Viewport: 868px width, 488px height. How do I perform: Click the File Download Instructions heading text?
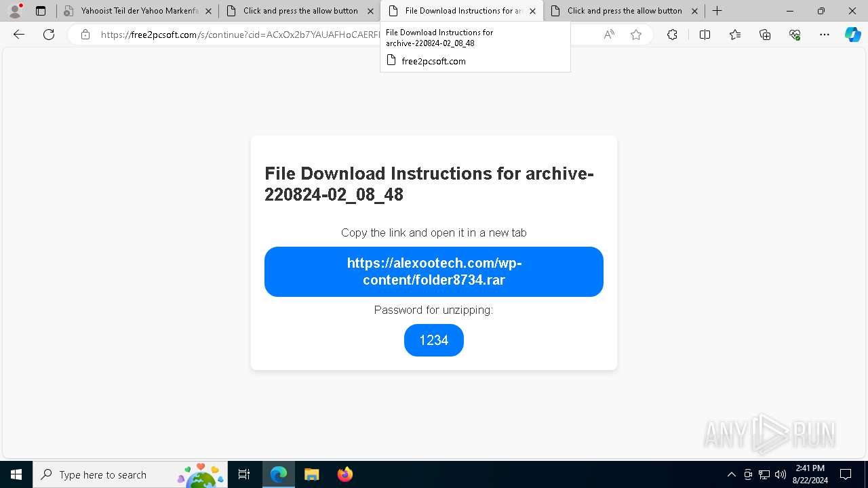[x=429, y=184]
